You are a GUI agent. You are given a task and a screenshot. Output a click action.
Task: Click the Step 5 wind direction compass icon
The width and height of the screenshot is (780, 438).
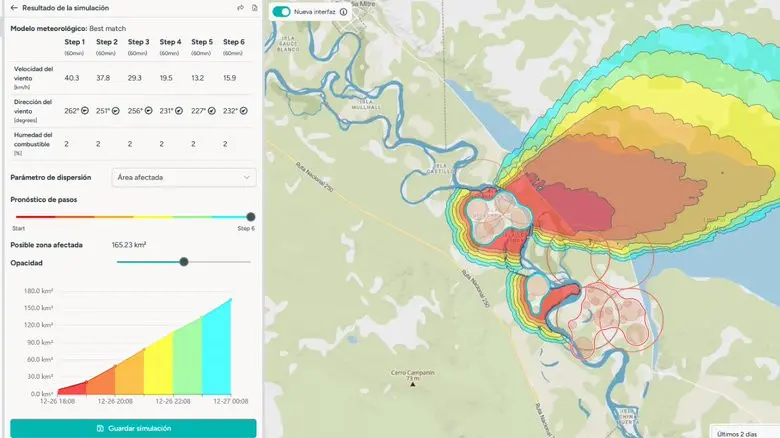(x=212, y=111)
